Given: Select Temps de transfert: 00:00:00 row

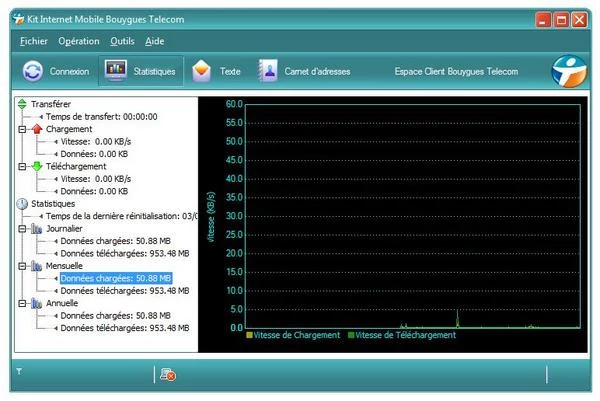Looking at the screenshot, I should (101, 116).
